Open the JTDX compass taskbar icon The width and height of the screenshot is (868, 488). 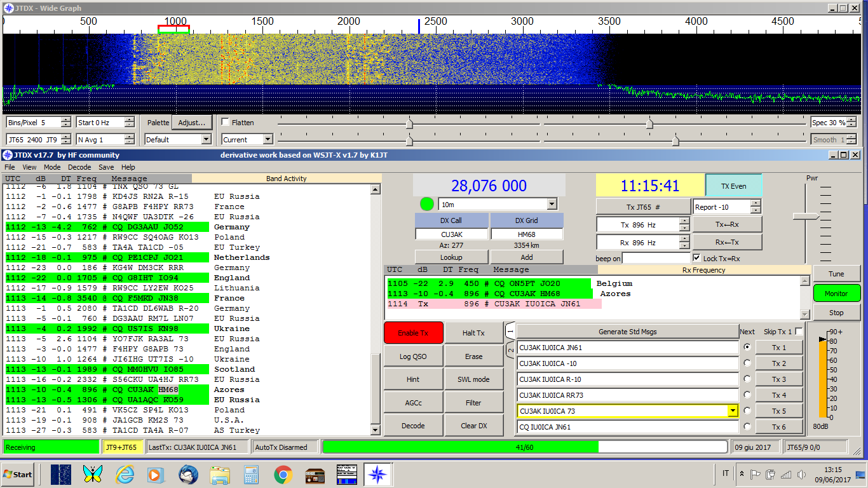[x=377, y=474]
